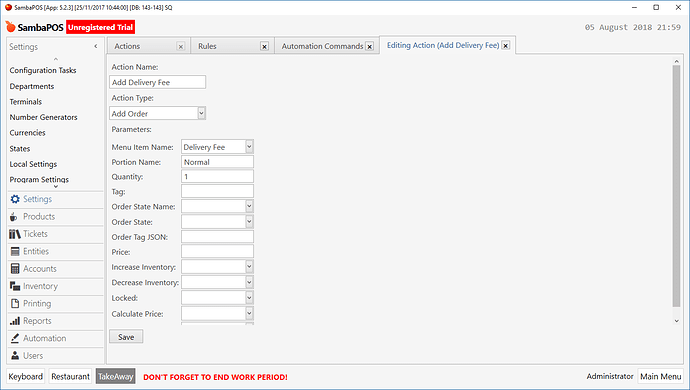This screenshot has width=690, height=390.
Task: Open the Calculate Price dropdown
Action: [x=249, y=313]
